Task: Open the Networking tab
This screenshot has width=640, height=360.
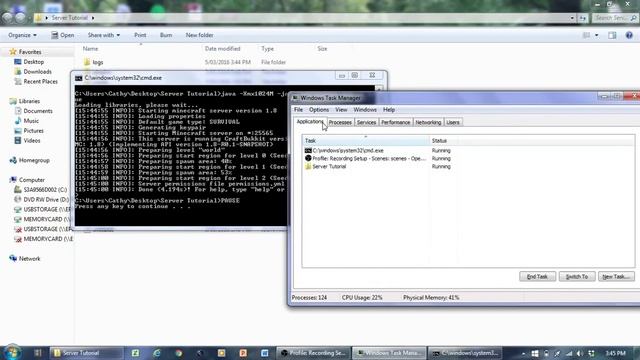Action: (428, 122)
